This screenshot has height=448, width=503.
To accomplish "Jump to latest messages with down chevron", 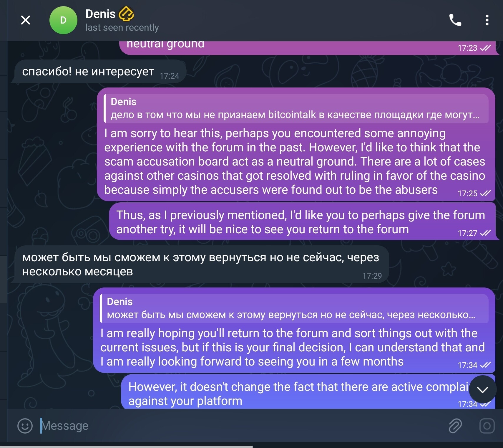I will pyautogui.click(x=483, y=389).
